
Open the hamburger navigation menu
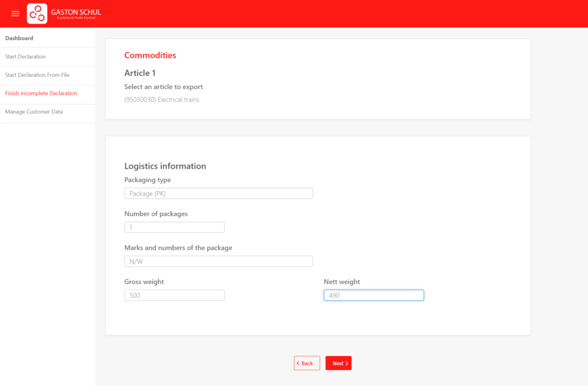click(16, 14)
